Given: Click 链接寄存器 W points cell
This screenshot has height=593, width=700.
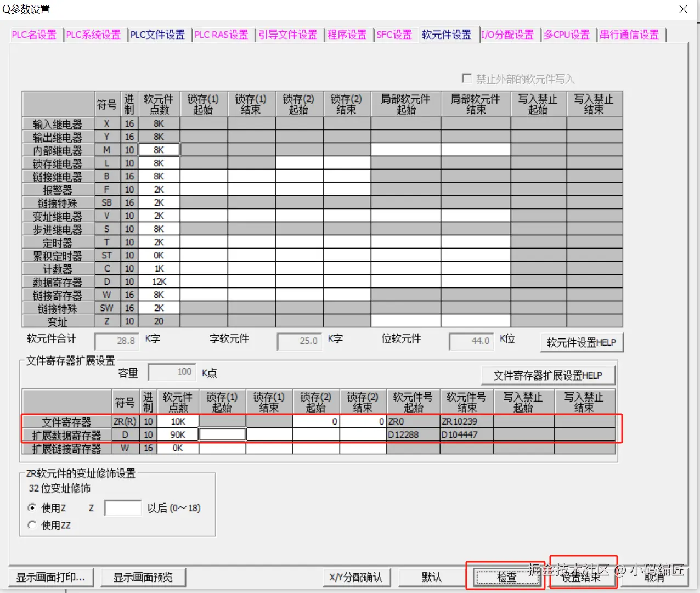Looking at the screenshot, I should click(159, 295).
